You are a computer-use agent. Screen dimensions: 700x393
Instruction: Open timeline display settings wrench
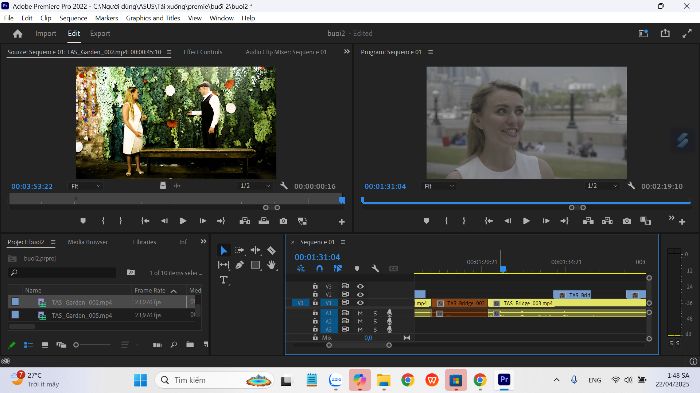pyautogui.click(x=375, y=268)
